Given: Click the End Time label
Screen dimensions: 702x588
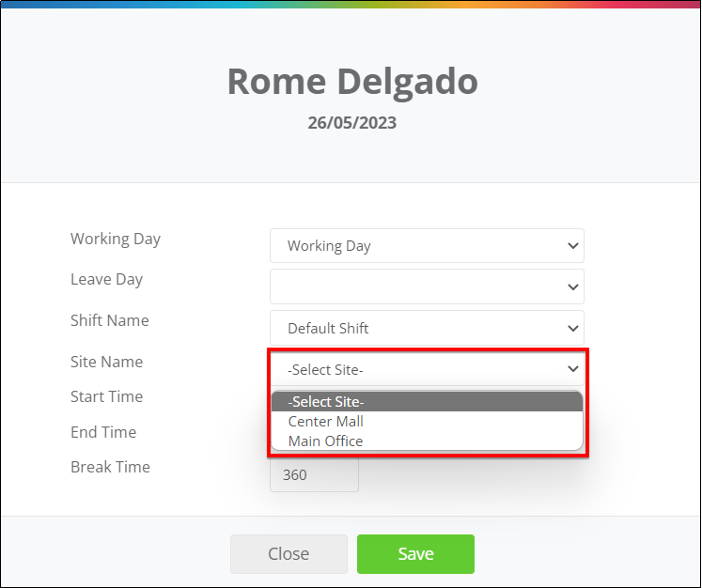Looking at the screenshot, I should 103,432.
